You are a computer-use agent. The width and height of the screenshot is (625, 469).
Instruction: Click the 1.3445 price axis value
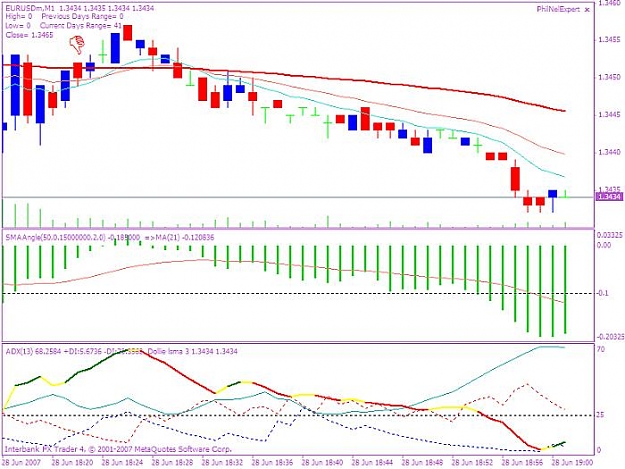pos(609,115)
